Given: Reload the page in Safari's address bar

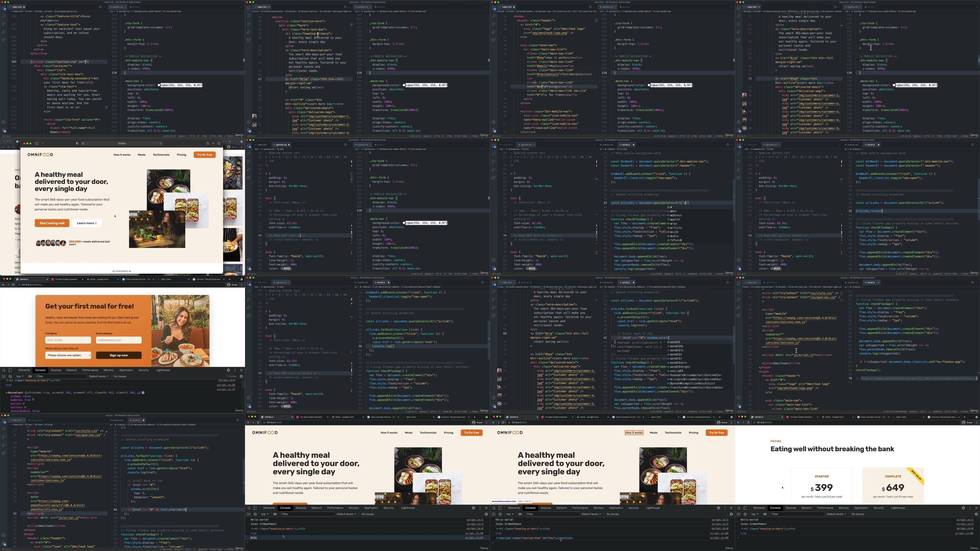Looking at the screenshot, I should point(160,143).
